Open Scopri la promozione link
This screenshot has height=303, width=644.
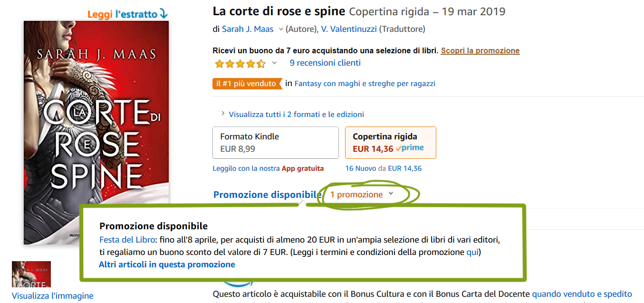click(x=480, y=50)
